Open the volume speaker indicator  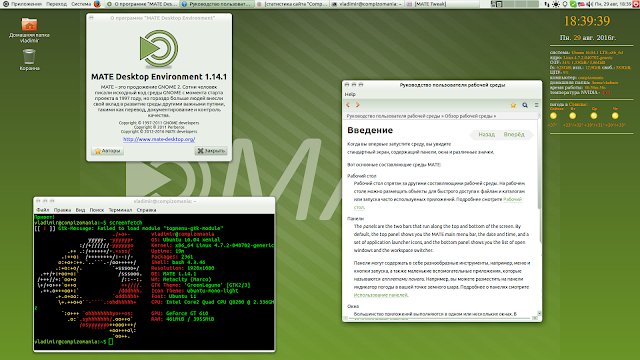tap(589, 4)
